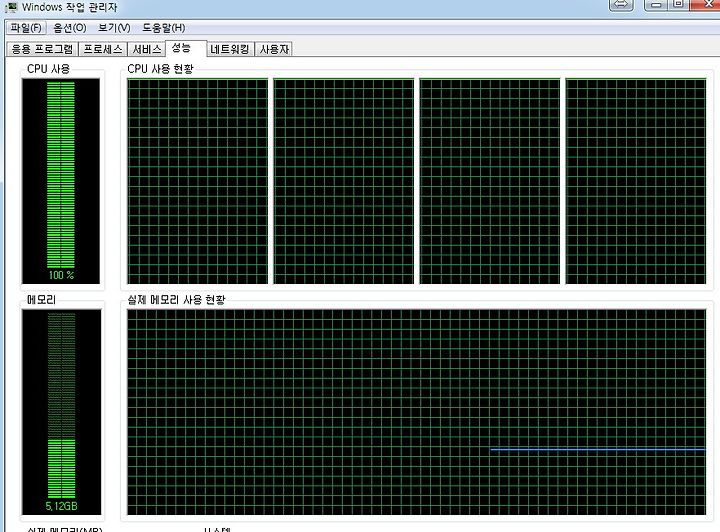Switch to the 응용 프로그램 tab
Viewport: 720px width, 532px height.
click(42, 49)
